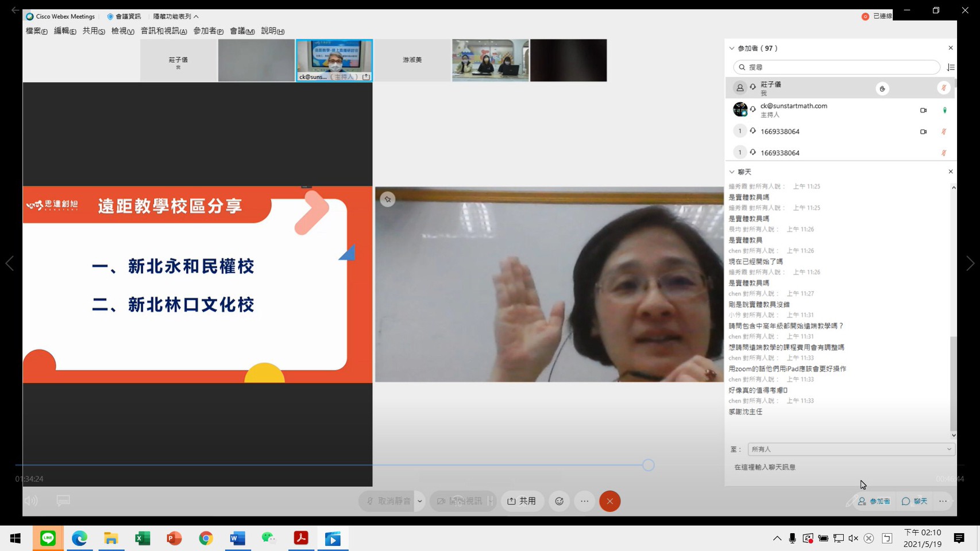The image size is (980, 551).
Task: Click the player volume speaker icon
Action: pyautogui.click(x=30, y=501)
